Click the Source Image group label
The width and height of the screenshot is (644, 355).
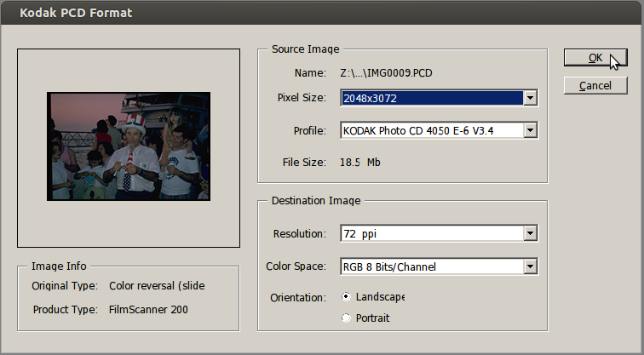pyautogui.click(x=305, y=49)
